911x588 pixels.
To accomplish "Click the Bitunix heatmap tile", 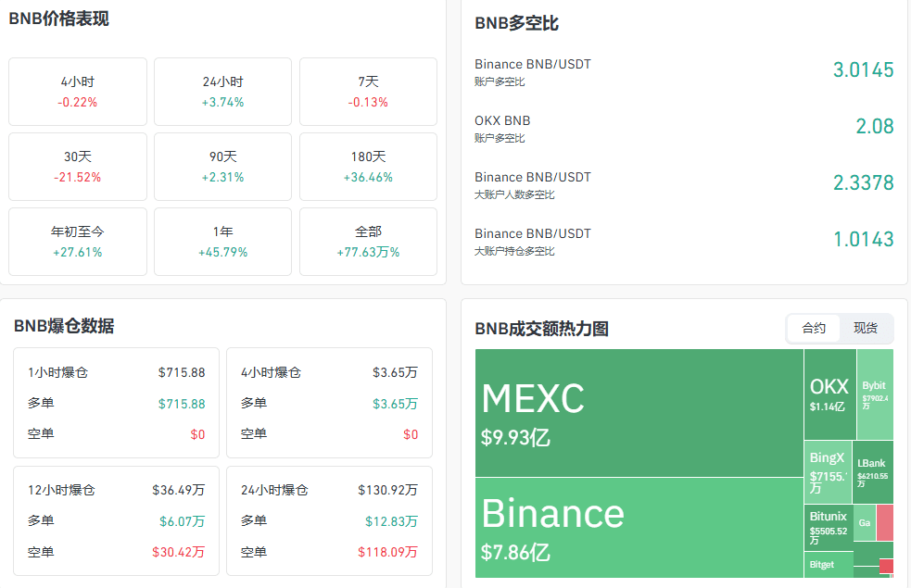I will (x=828, y=528).
